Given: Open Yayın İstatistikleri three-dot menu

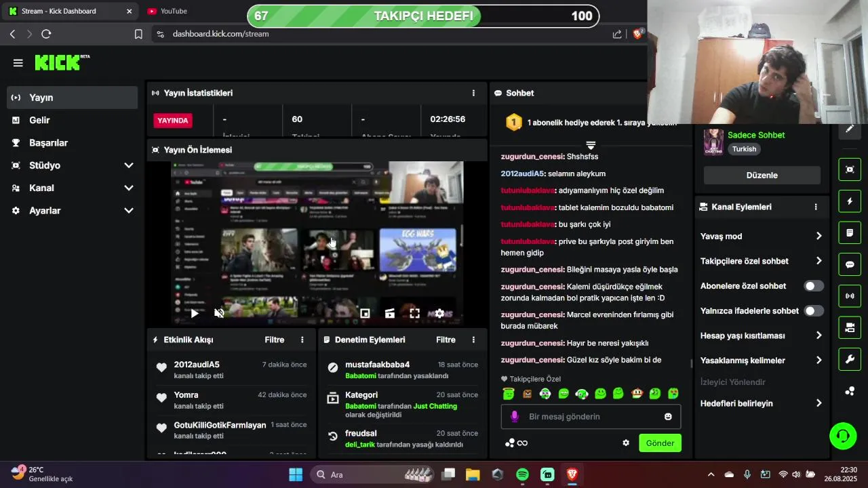Looking at the screenshot, I should [x=473, y=93].
